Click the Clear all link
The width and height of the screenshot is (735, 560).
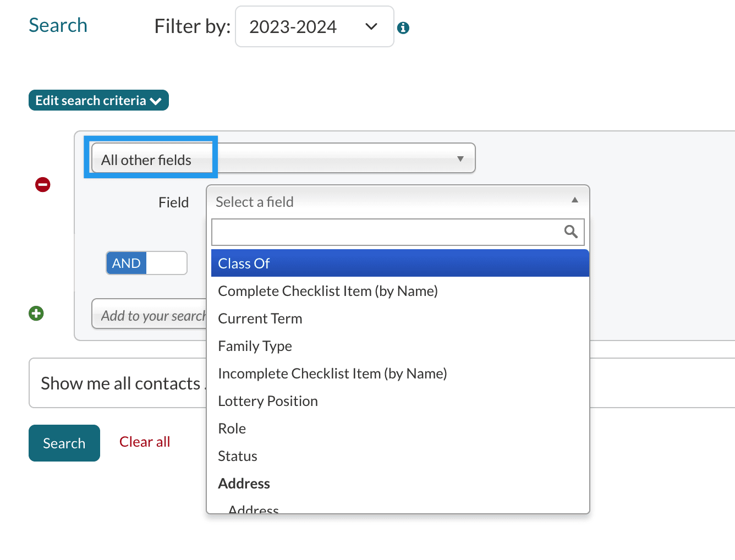tap(145, 442)
